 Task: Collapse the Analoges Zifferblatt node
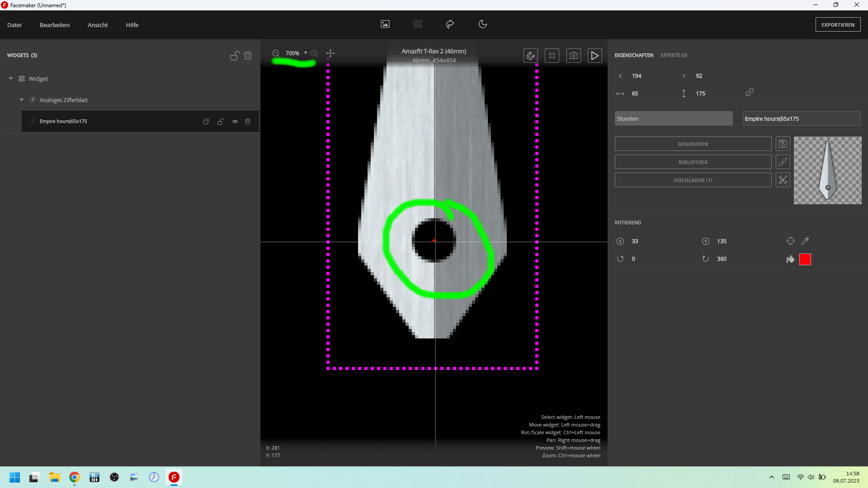point(22,100)
